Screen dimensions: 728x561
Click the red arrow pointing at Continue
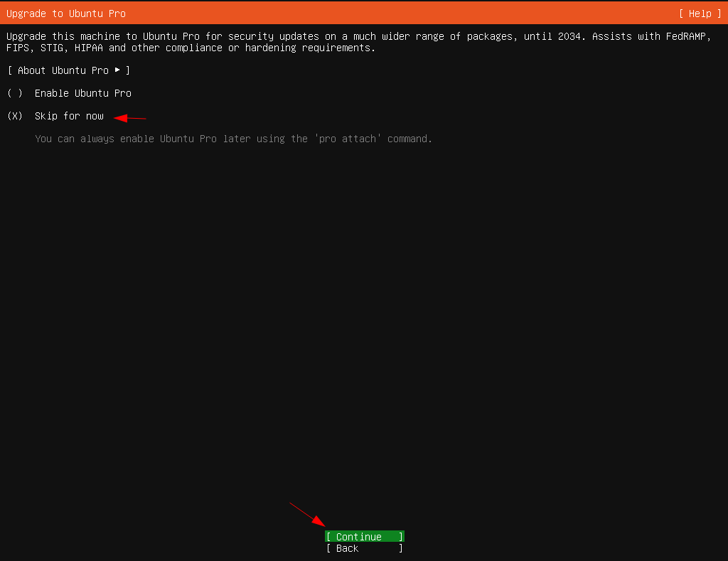click(x=308, y=515)
